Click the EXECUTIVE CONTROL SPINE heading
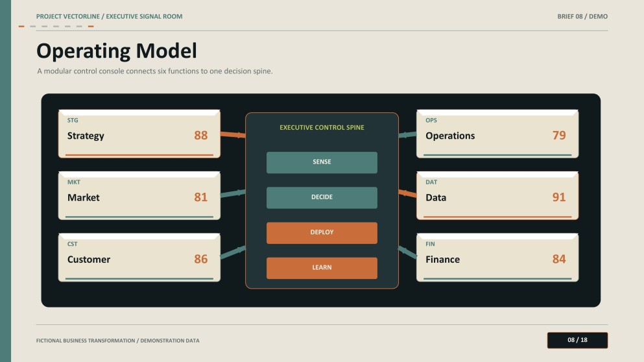644x362 pixels. pos(322,127)
